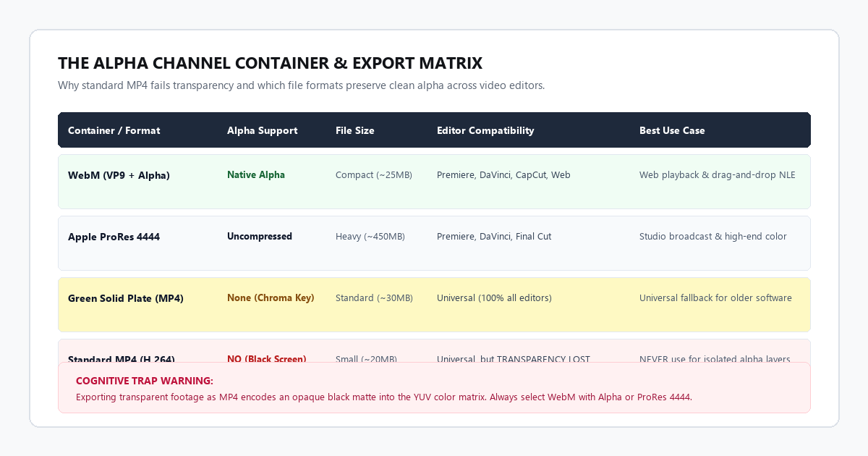
Task: Click the 'None (Chroma Key)' cell
Action: point(271,297)
